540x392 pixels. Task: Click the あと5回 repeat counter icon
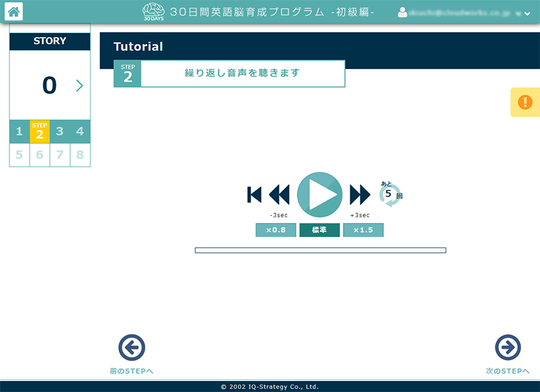pos(389,194)
